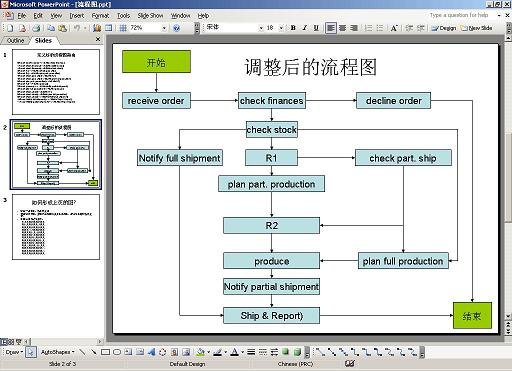Click the Insert Chart icon

click(97, 28)
